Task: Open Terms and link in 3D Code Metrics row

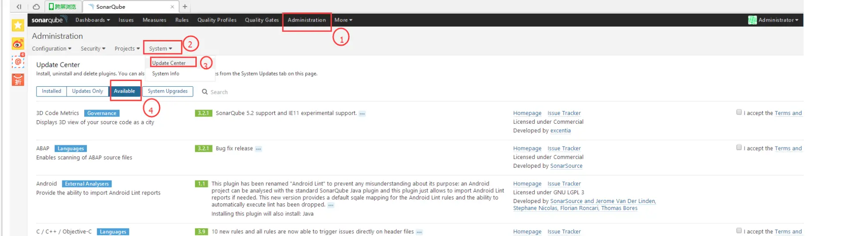Action: (x=788, y=113)
